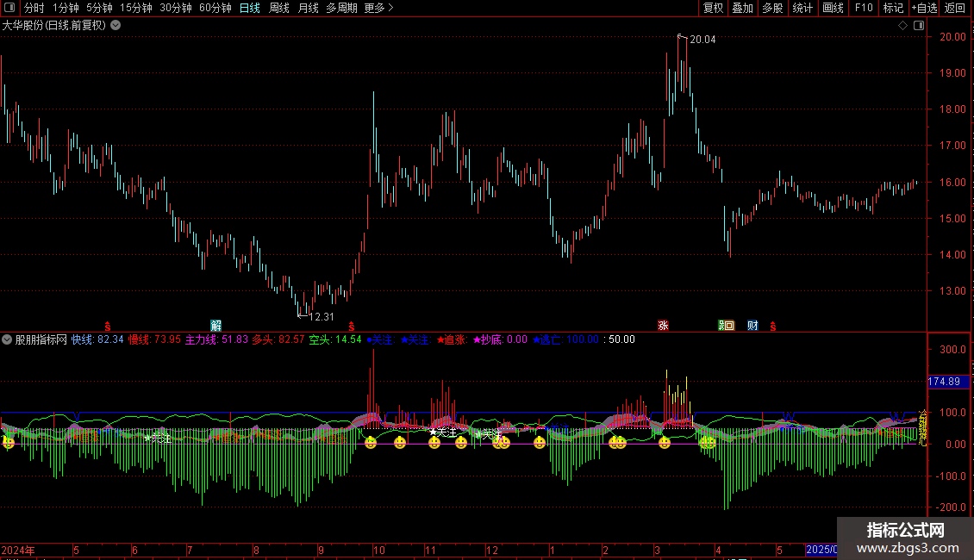Click the 抄底: 0.00 label
This screenshot has height=560, width=974.
click(x=500, y=339)
